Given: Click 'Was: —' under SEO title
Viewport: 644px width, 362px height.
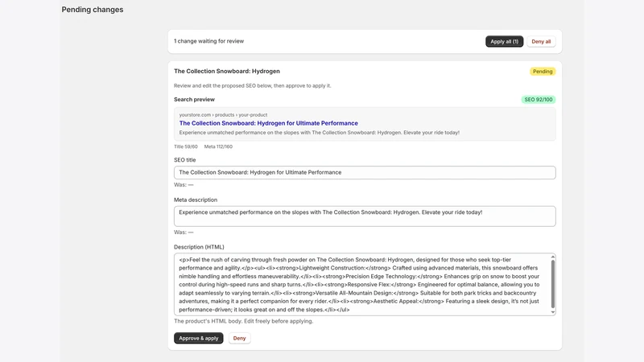Looking at the screenshot, I should click(184, 185).
